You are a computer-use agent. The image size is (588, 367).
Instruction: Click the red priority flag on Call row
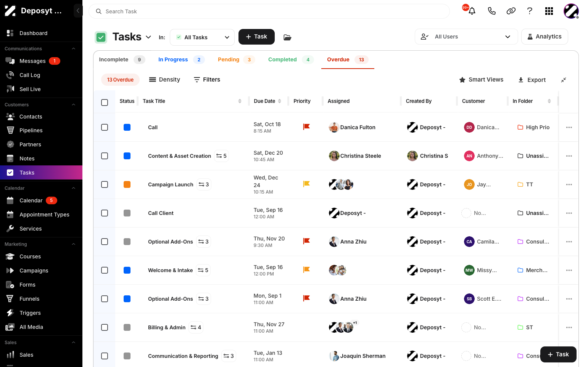[x=306, y=127]
